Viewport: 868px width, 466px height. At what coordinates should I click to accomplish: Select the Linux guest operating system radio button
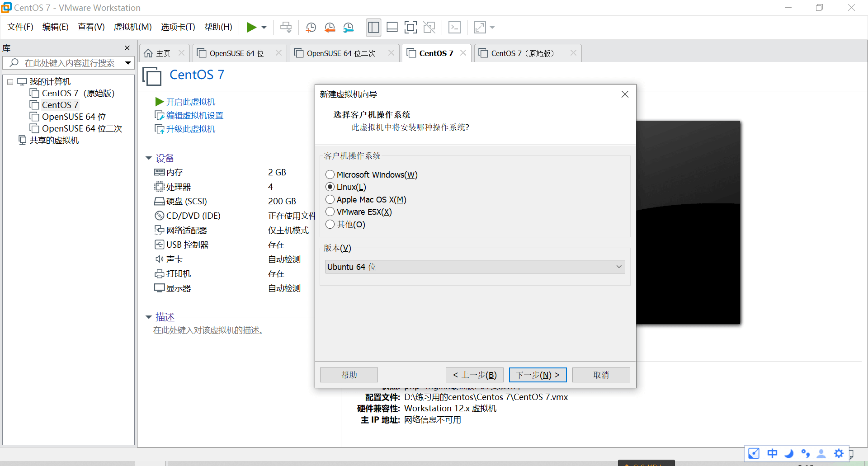(x=330, y=187)
